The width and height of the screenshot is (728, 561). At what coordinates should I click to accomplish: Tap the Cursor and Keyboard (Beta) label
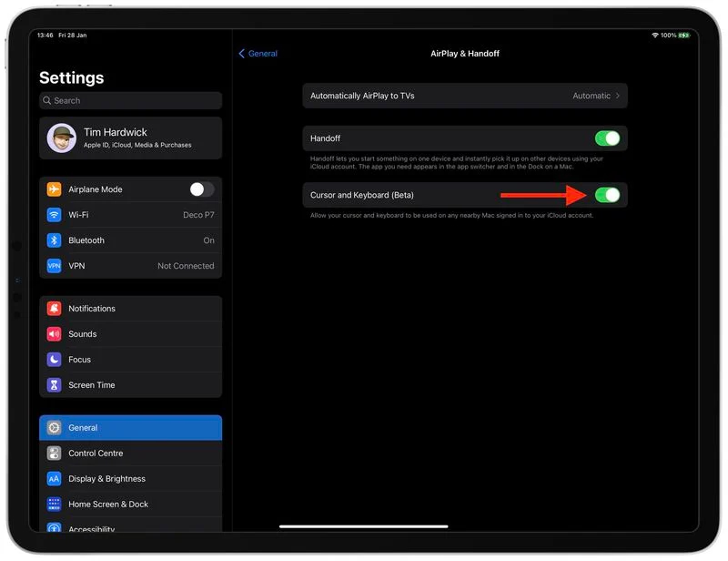tap(361, 195)
